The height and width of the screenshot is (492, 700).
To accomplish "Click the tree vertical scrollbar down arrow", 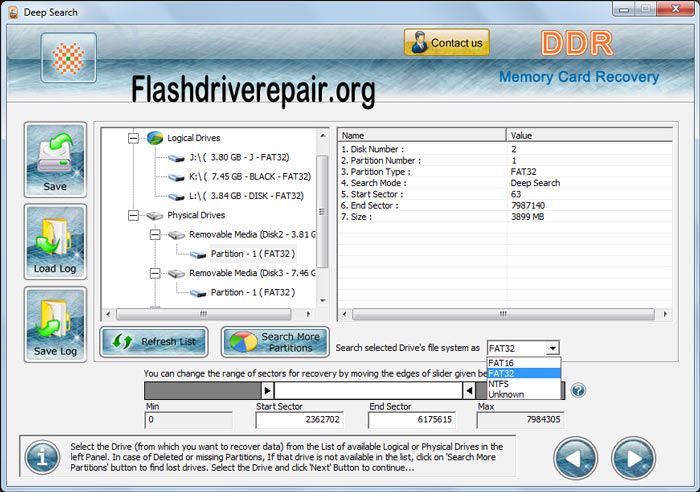I will [x=322, y=301].
